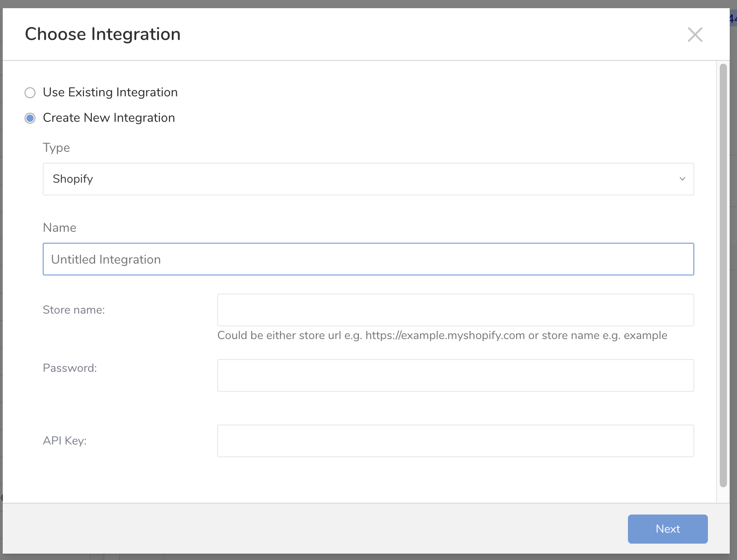The height and width of the screenshot is (560, 737).
Task: Click the chevron arrow in the Type field
Action: pos(682,179)
